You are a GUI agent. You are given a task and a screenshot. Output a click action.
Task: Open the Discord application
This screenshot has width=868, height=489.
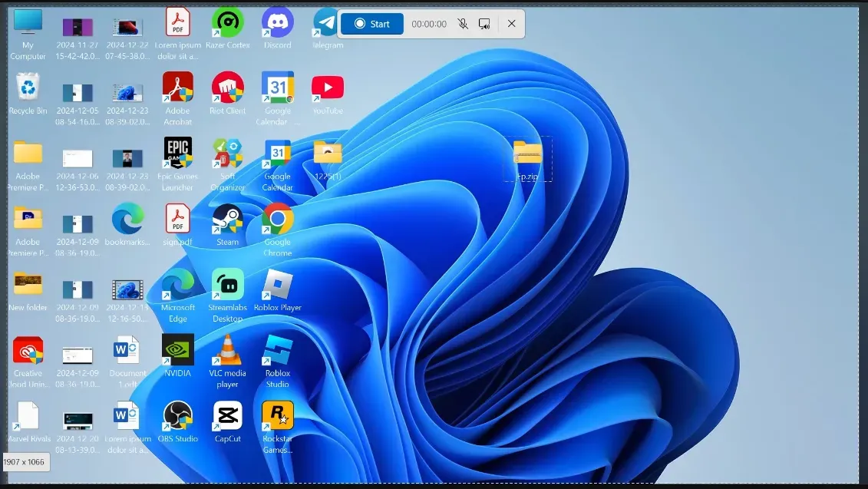click(277, 24)
